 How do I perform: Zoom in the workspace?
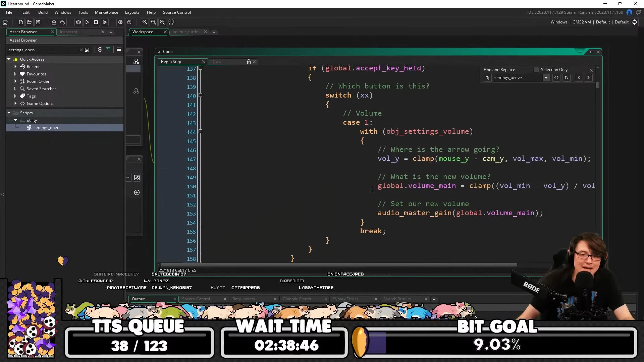162,22
